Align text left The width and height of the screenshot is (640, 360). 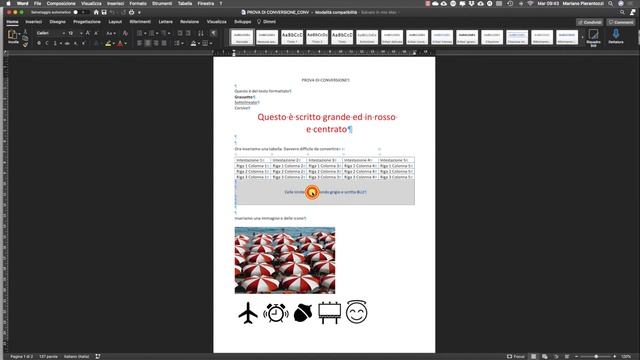[x=140, y=43]
